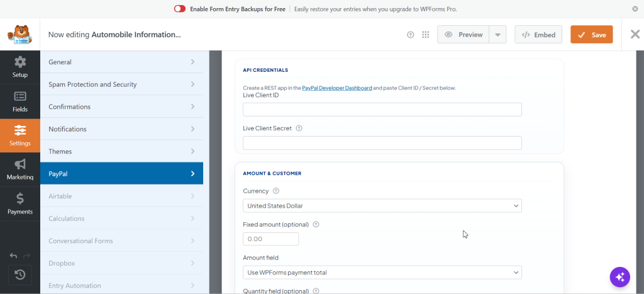Click the purple AI sparkle button
Image resolution: width=644 pixels, height=294 pixels.
point(619,277)
